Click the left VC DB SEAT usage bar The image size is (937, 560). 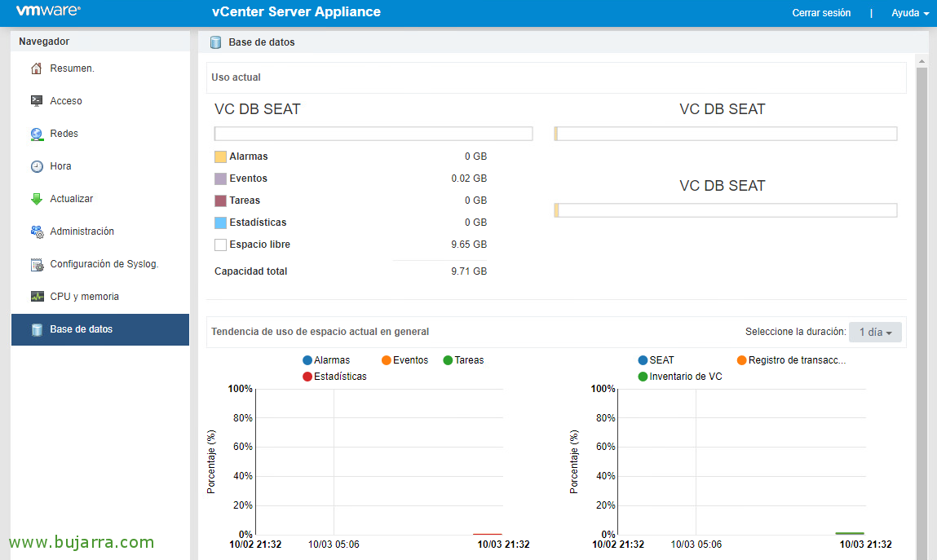(x=373, y=134)
